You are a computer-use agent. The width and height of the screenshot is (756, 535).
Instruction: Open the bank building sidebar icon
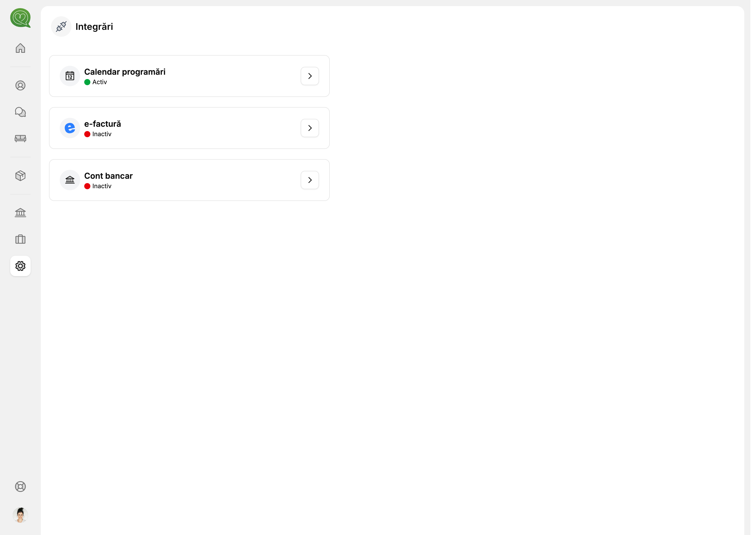pos(20,213)
